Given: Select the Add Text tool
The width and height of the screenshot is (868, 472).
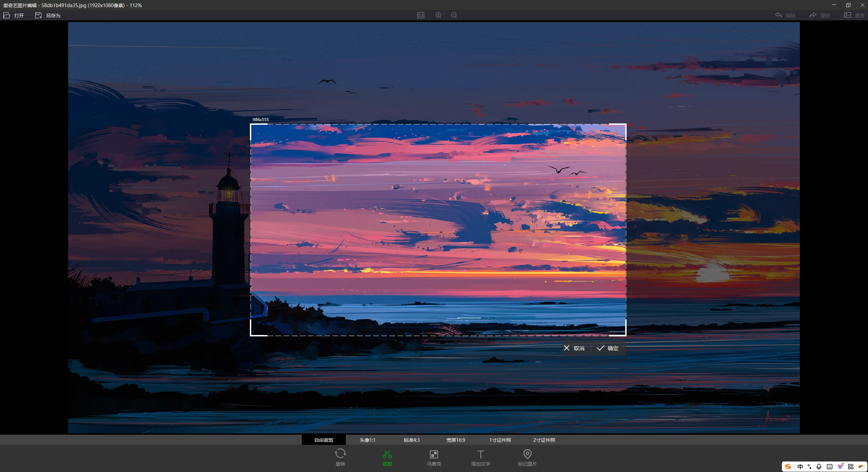Looking at the screenshot, I should click(x=480, y=454).
